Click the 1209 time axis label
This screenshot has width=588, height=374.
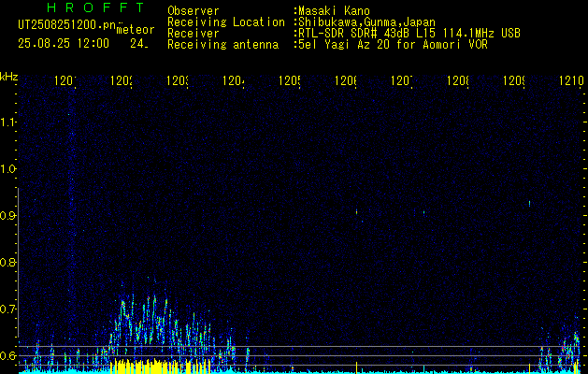(514, 80)
